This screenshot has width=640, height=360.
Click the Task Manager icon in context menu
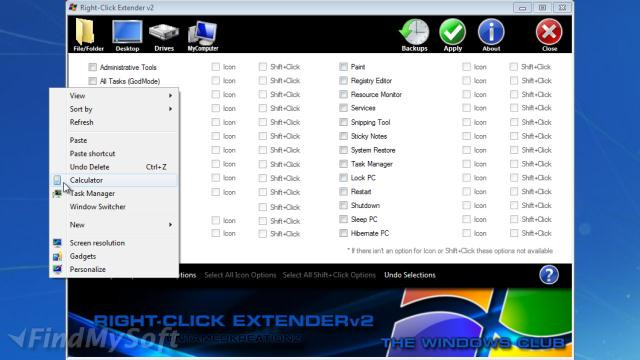pyautogui.click(x=57, y=193)
